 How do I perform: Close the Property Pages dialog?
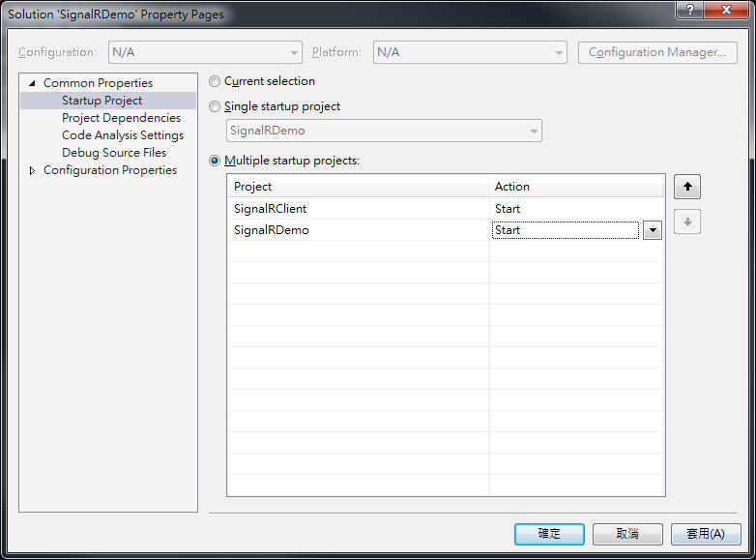coord(727,10)
